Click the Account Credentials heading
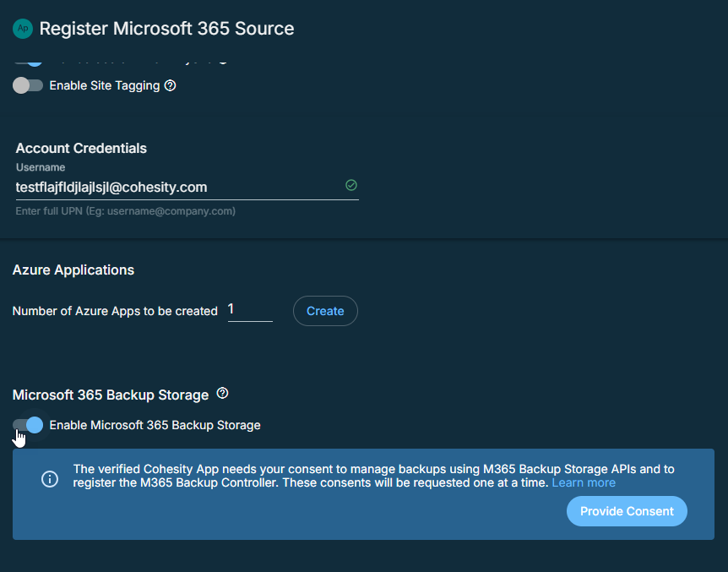The width and height of the screenshot is (728, 572). 81,148
